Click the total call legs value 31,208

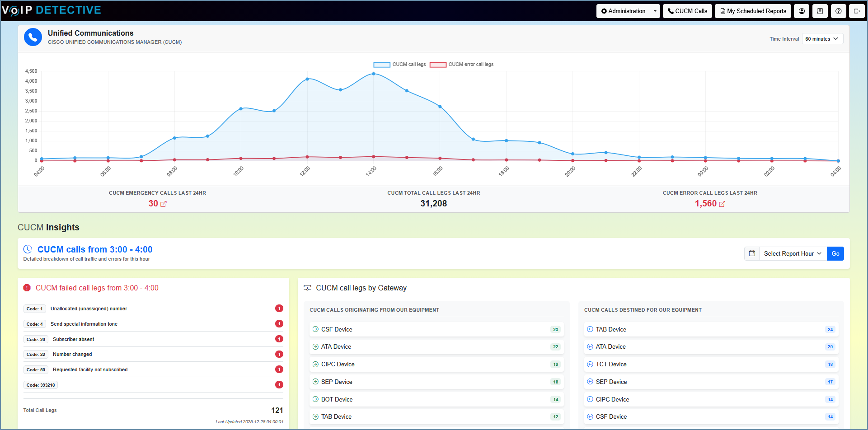click(434, 204)
